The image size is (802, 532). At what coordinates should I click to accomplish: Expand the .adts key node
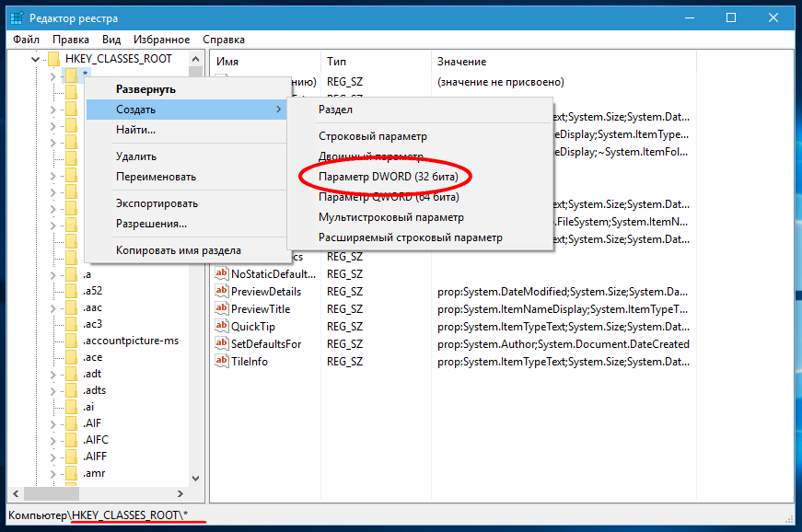[52, 391]
